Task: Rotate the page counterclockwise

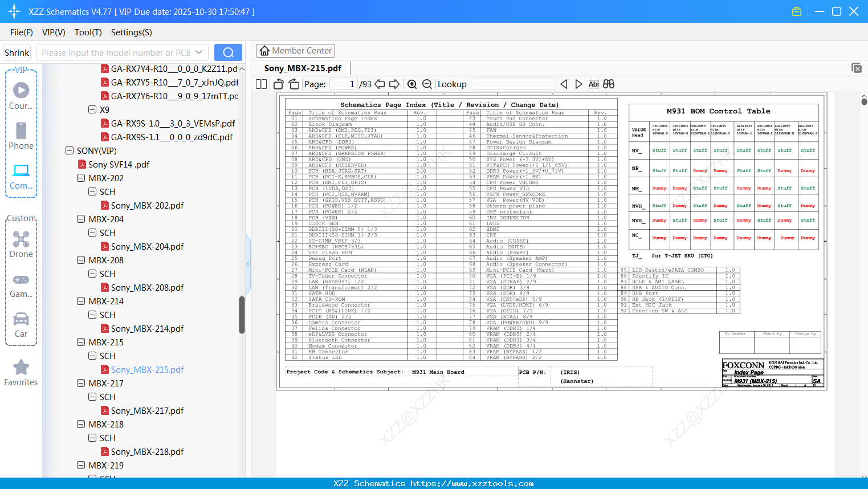Action: click(279, 84)
